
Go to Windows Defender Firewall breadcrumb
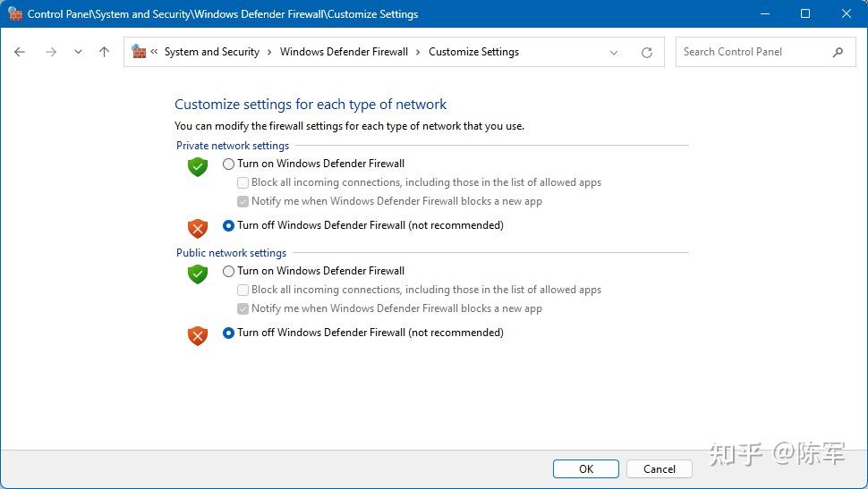tap(344, 52)
